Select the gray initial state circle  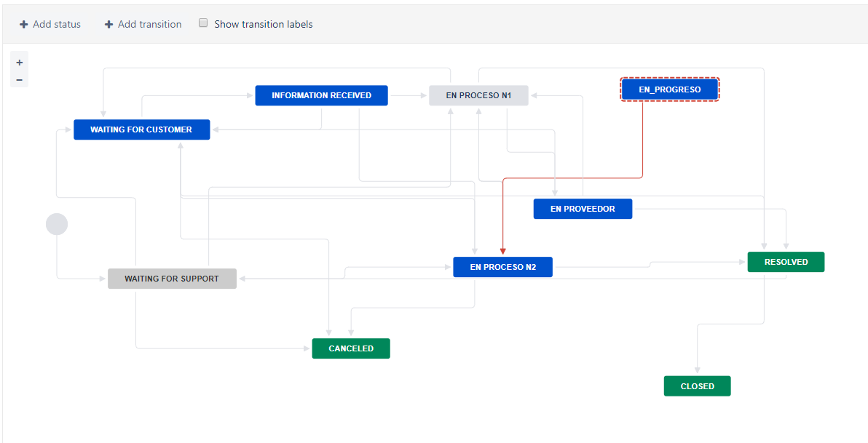coord(57,224)
